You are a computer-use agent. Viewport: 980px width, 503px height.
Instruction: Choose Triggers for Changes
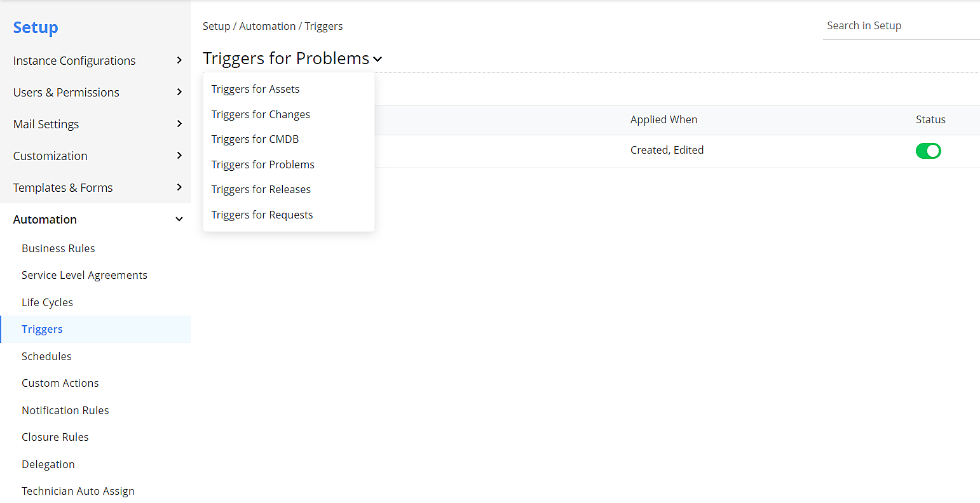[x=261, y=114]
